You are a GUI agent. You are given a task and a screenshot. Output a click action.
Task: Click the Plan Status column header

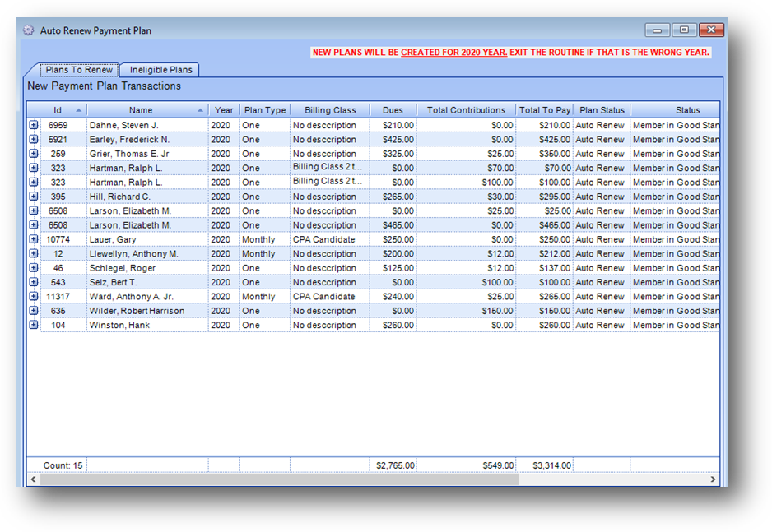point(602,110)
